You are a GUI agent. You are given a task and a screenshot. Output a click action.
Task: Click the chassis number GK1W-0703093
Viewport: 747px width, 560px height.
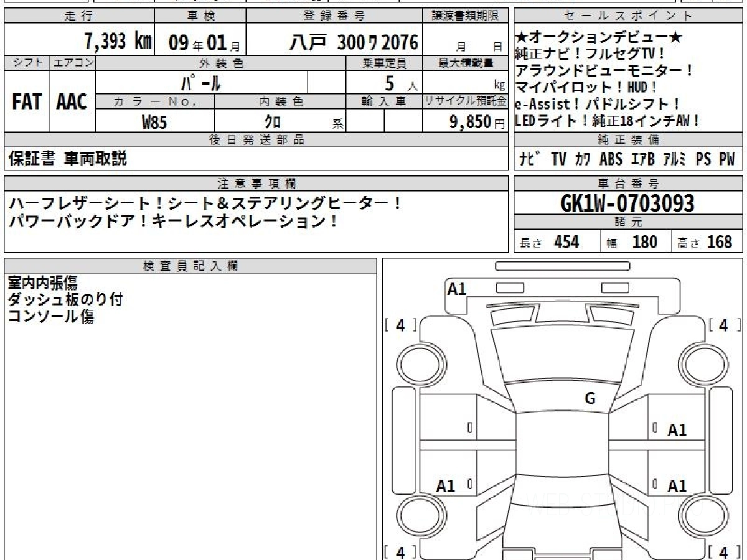(x=627, y=203)
